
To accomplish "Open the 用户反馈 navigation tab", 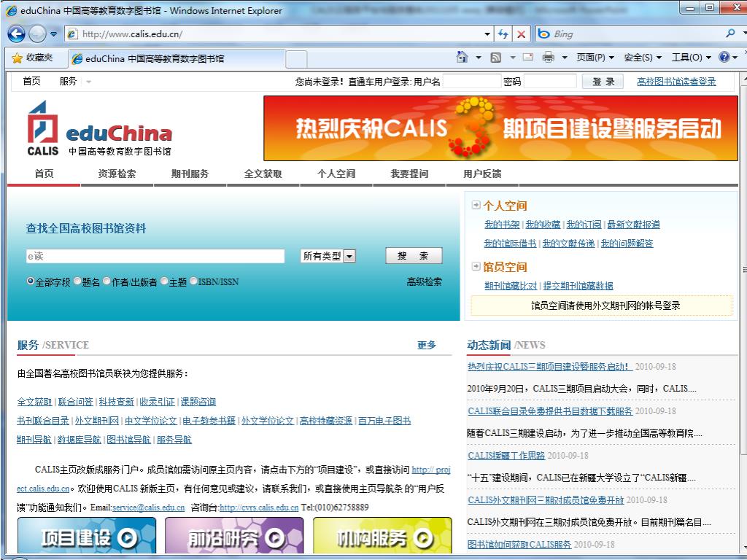I will [x=482, y=174].
